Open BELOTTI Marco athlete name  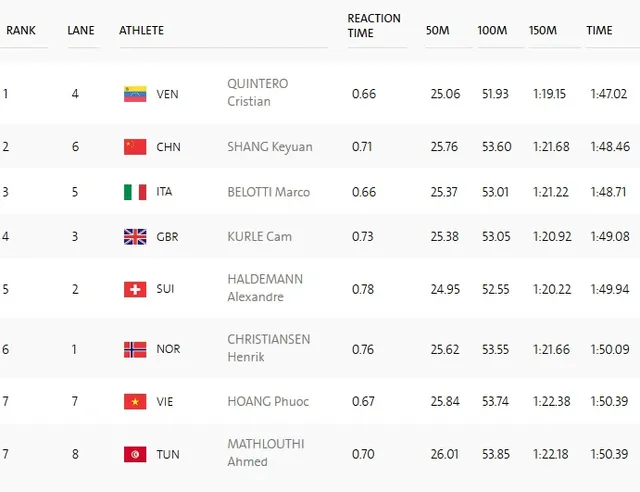269,192
